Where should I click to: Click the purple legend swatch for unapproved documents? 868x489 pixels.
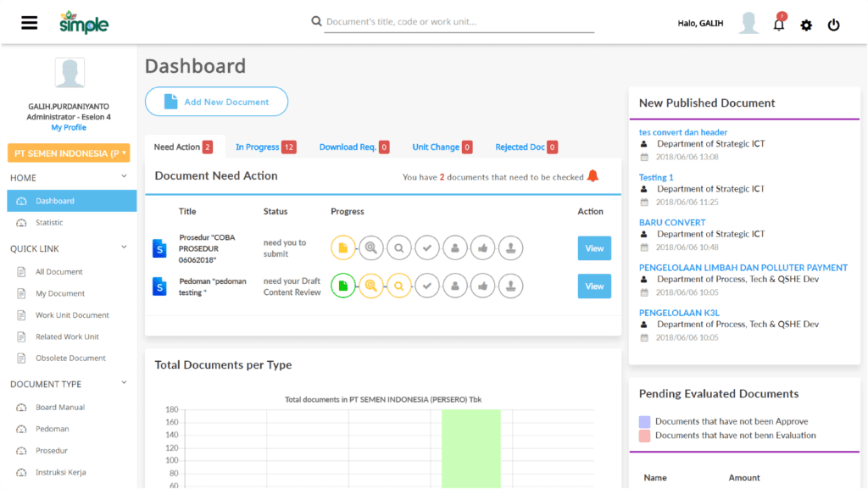(645, 421)
